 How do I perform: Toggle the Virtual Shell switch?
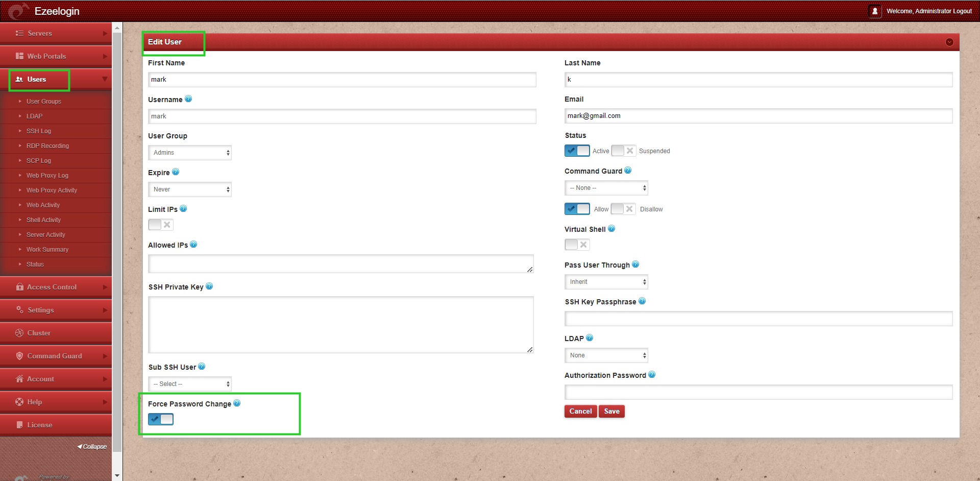pyautogui.click(x=577, y=245)
